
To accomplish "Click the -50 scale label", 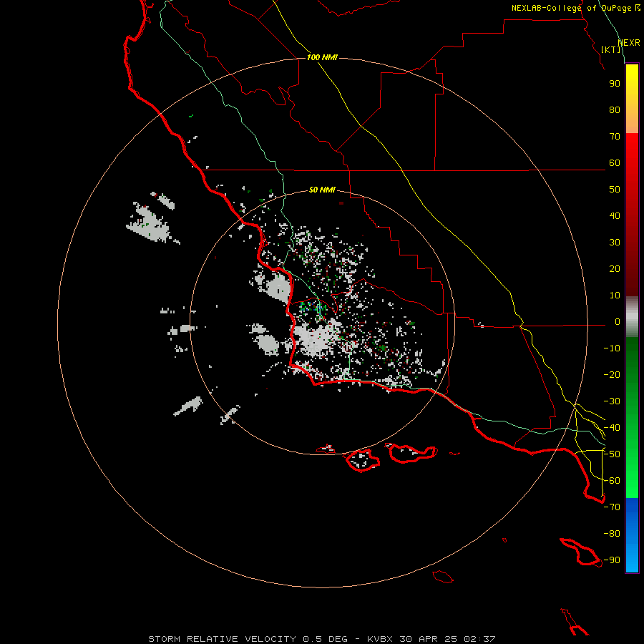I will click(612, 454).
